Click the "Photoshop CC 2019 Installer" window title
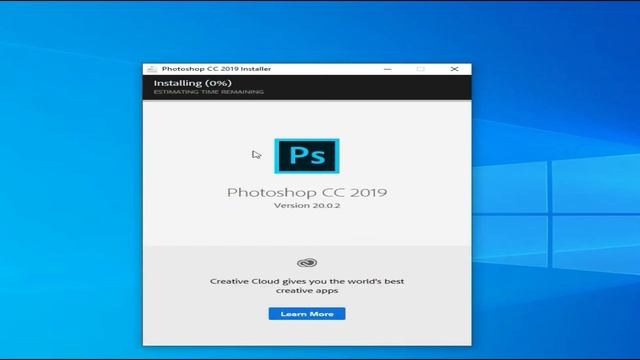This screenshot has height=360, width=640. [x=216, y=69]
